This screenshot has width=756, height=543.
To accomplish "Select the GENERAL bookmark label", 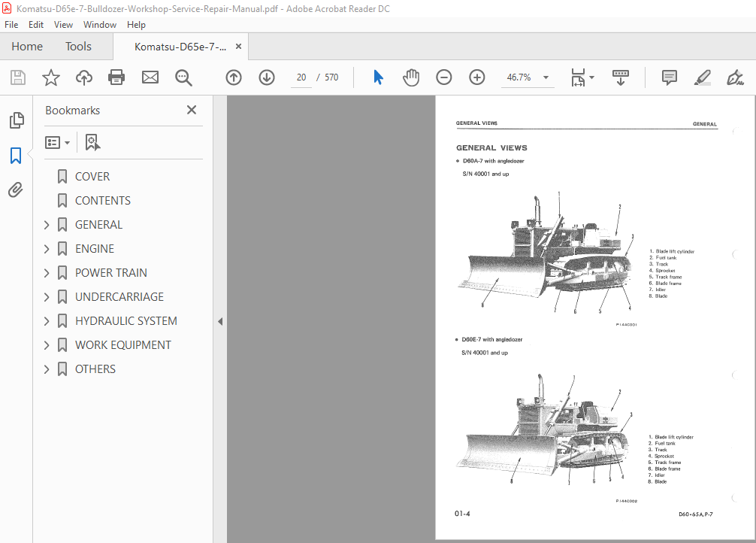I will (99, 225).
